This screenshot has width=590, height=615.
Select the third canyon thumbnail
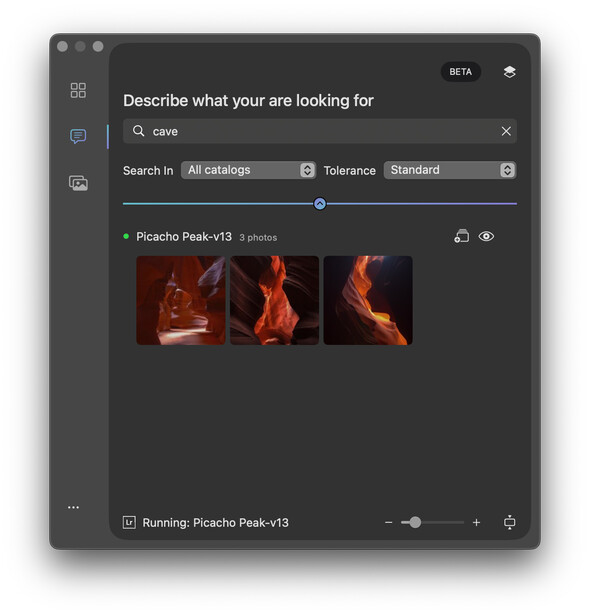[x=368, y=300]
